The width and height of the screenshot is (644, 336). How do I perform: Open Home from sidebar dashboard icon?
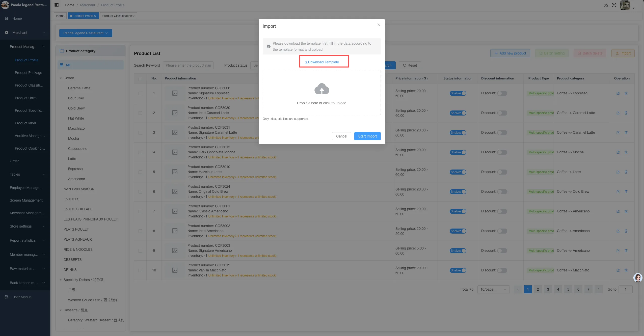pos(7,18)
